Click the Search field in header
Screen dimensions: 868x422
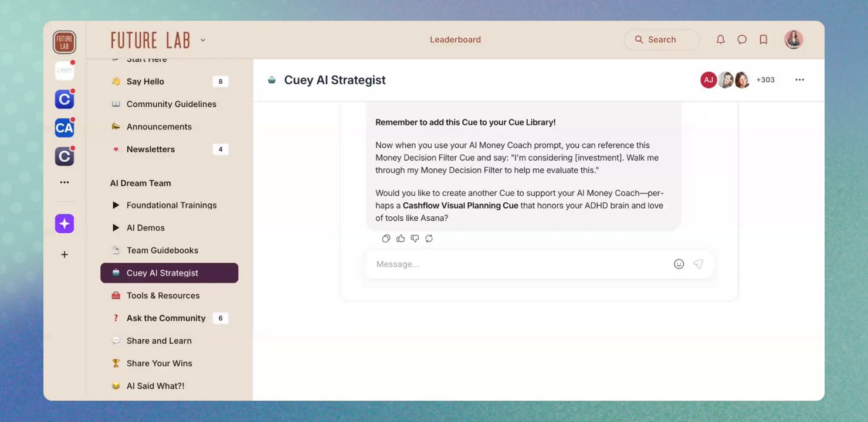662,39
